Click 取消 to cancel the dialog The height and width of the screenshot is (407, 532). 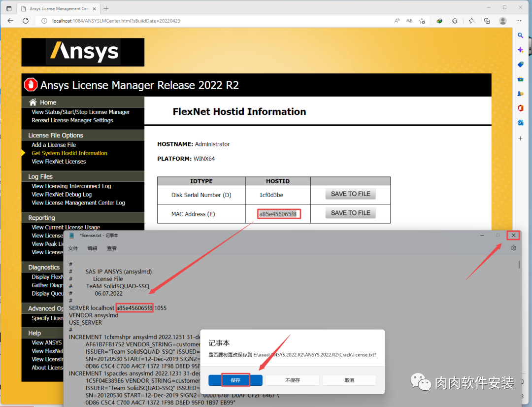(x=349, y=380)
